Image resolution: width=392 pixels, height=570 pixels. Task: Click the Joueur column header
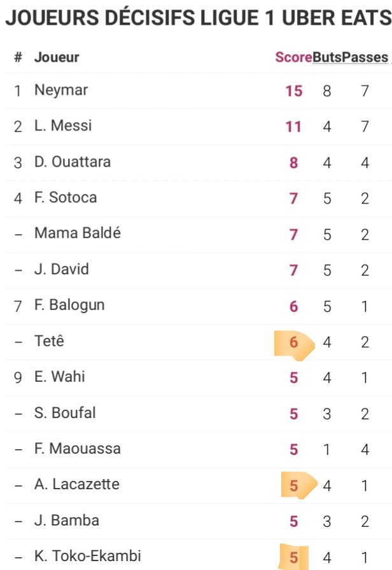pyautogui.click(x=57, y=57)
